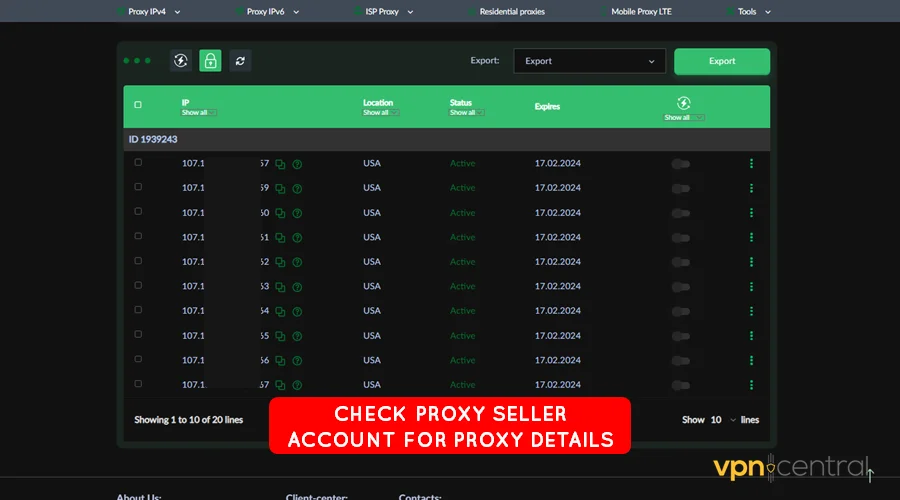This screenshot has width=900, height=500.
Task: Copy the IP ending in 0
Action: point(280,213)
